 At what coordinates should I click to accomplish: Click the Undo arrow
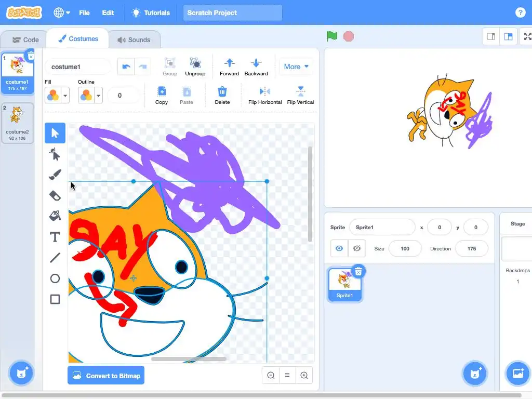(126, 66)
